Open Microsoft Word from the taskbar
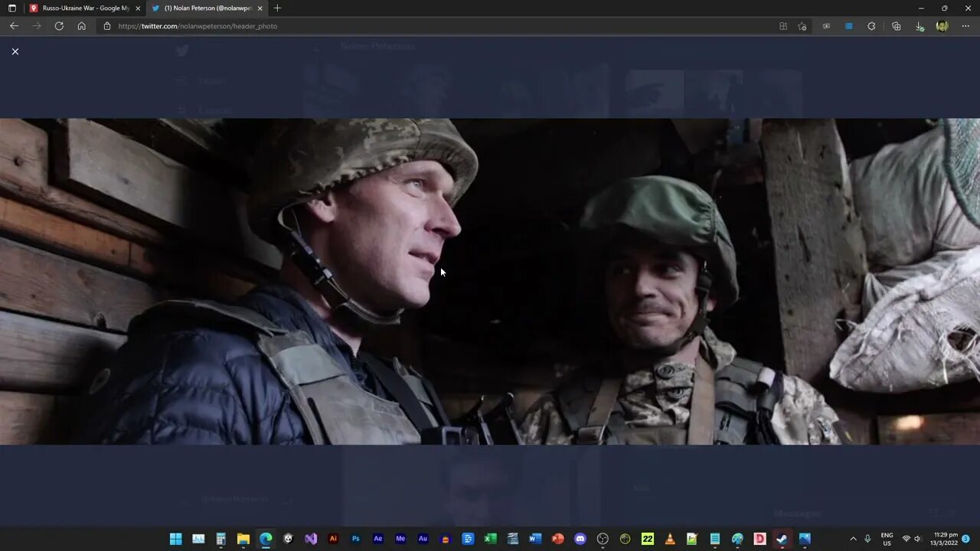The image size is (980, 551). tap(535, 539)
